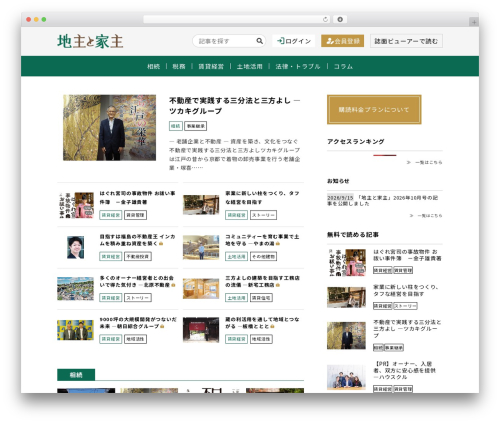Click the lock icon after 福島の不動産王 article title
The image size is (500, 423).
coord(161,244)
